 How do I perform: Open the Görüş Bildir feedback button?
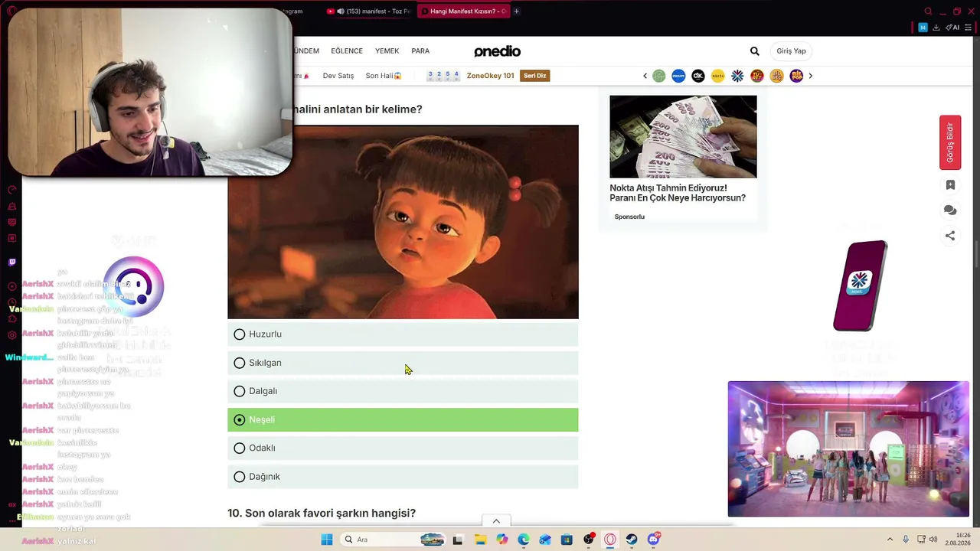(x=950, y=142)
